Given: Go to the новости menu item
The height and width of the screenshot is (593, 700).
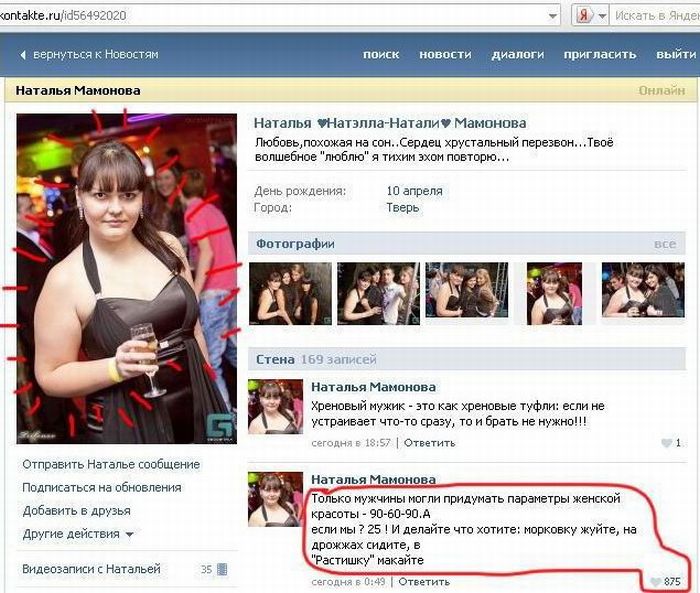Looking at the screenshot, I should point(445,55).
